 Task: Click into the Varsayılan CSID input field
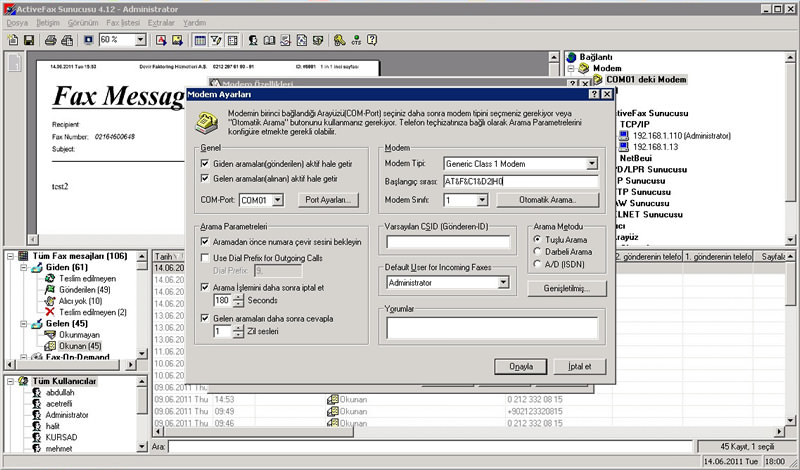pyautogui.click(x=448, y=242)
